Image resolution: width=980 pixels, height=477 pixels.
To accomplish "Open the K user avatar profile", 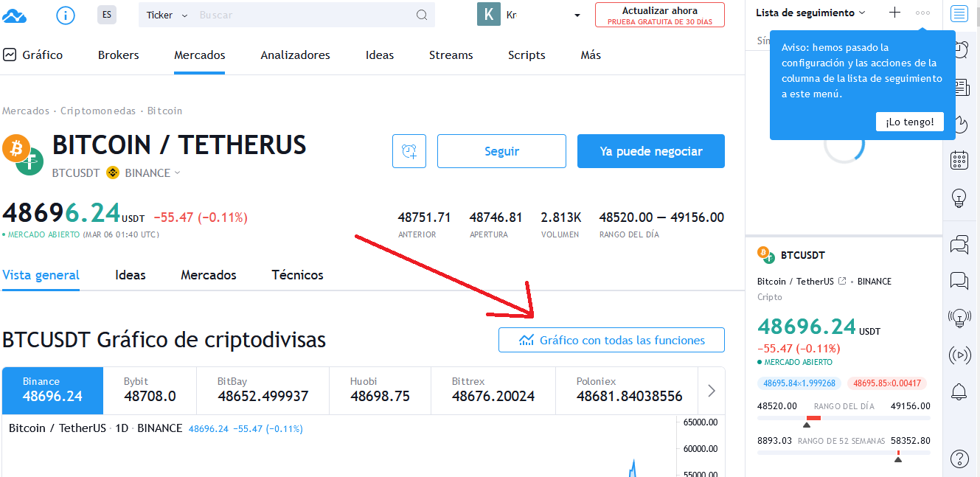I will [488, 15].
